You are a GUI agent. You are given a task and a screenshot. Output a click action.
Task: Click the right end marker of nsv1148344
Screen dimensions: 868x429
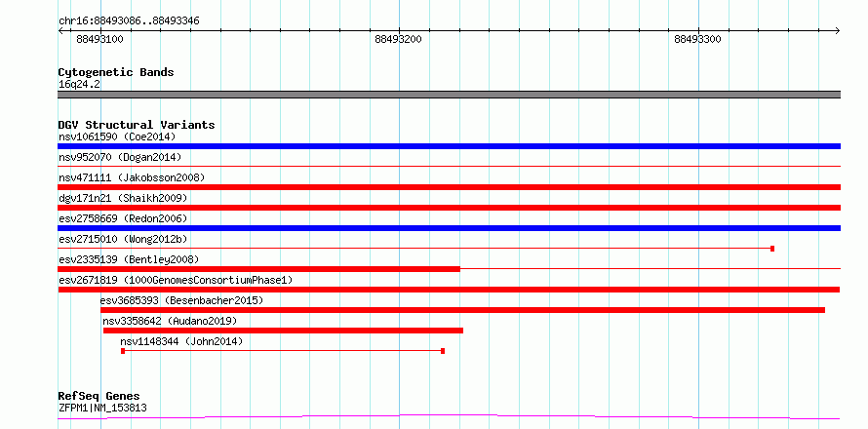443,351
